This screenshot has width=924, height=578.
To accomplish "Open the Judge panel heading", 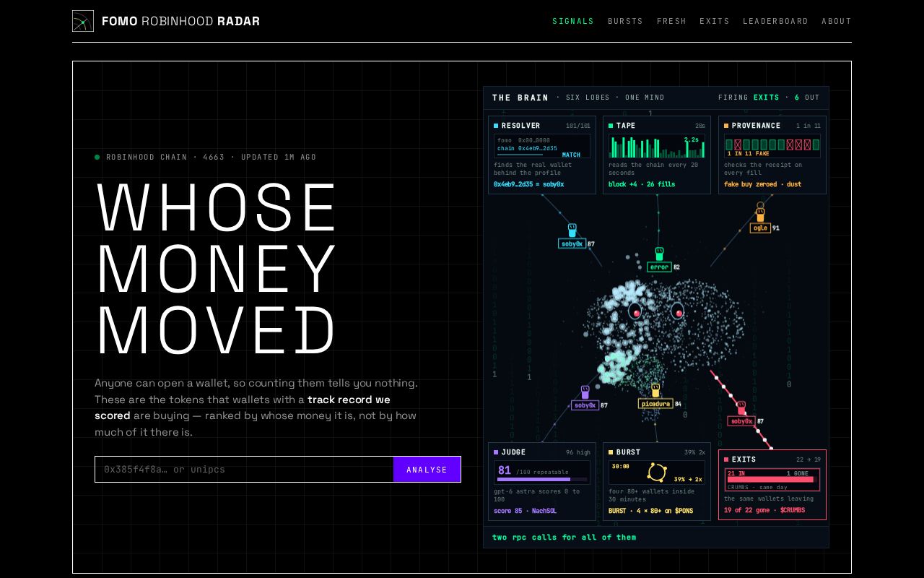I will [x=513, y=452].
